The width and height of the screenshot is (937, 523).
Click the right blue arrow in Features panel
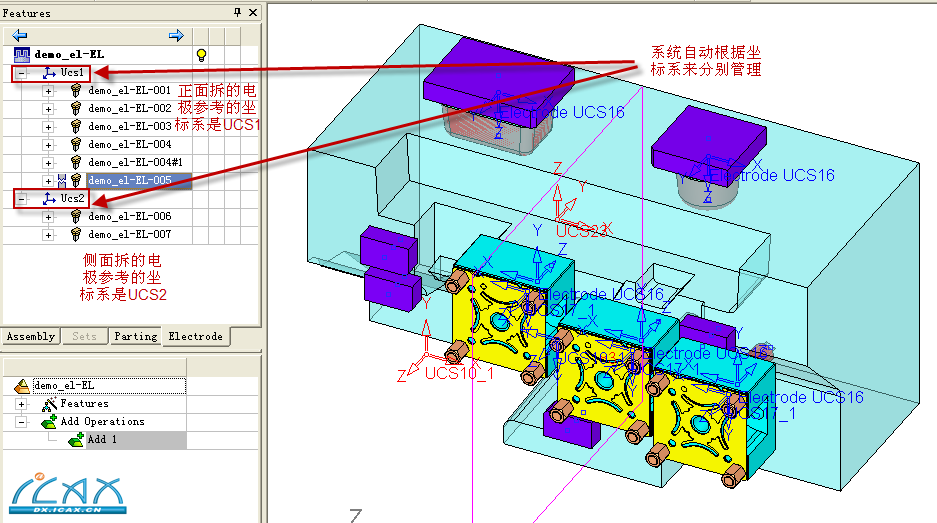click(176, 35)
